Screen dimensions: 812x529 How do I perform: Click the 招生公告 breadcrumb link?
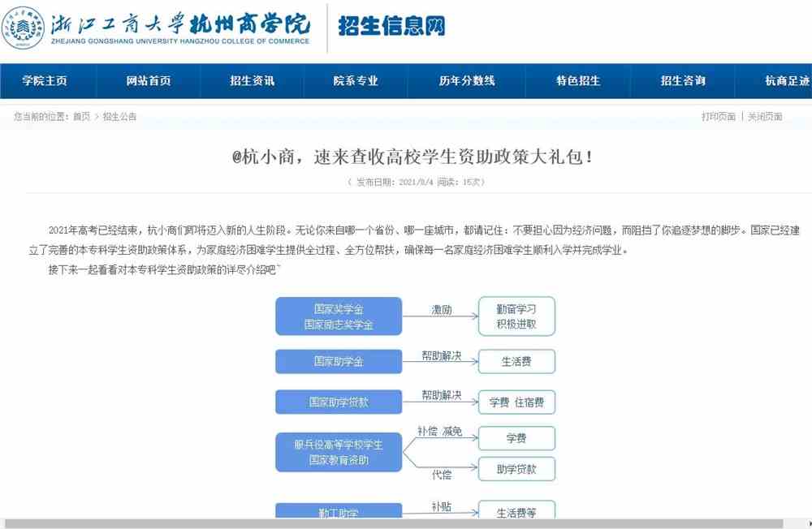[x=119, y=117]
